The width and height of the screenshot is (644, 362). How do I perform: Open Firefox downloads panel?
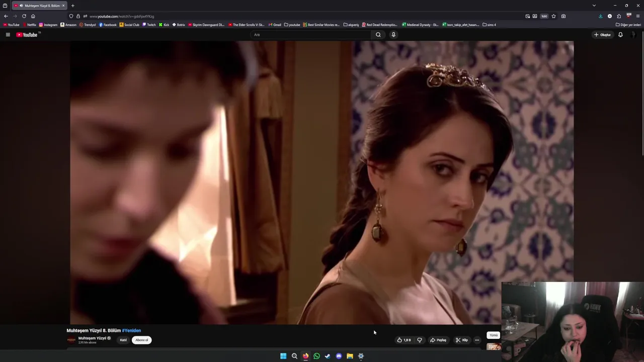(600, 16)
